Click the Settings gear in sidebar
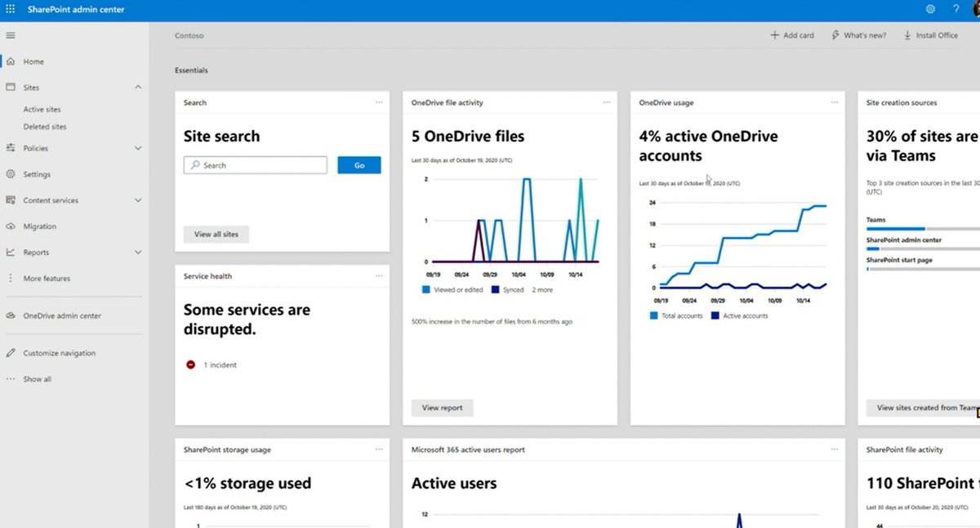 11,174
